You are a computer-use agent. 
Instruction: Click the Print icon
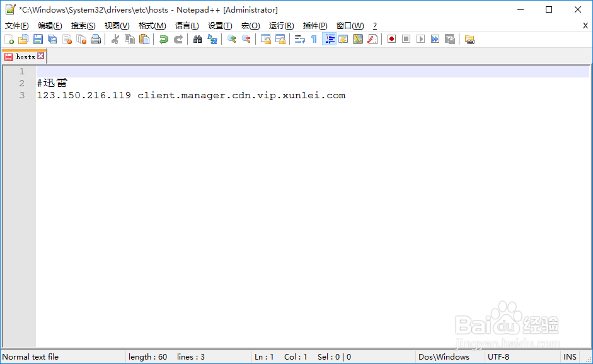[x=96, y=39]
